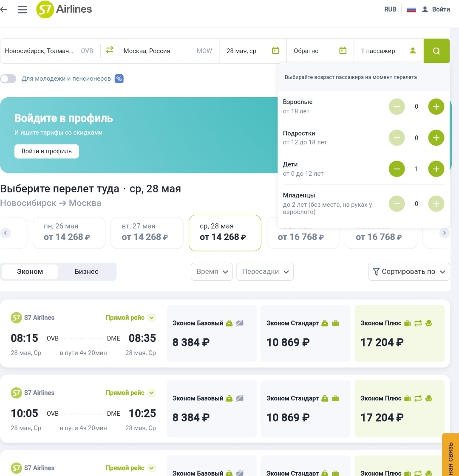The width and height of the screenshot is (459, 476).
Task: Click the Войти в профиль button
Action: coord(47,151)
